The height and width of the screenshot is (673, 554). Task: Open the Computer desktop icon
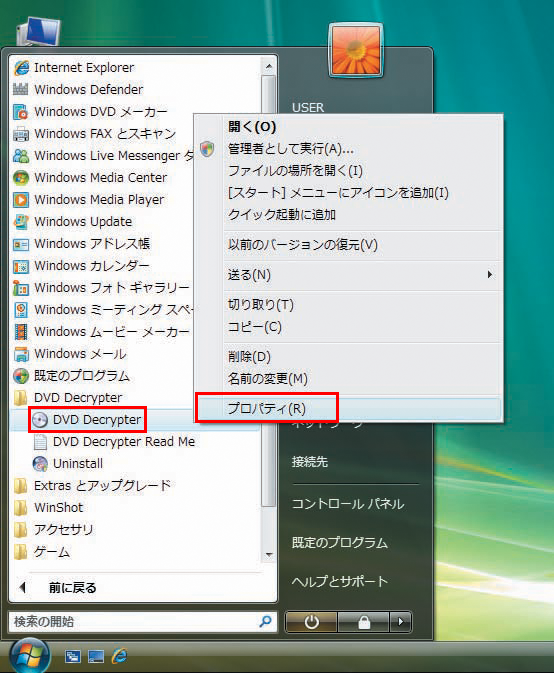click(38, 30)
